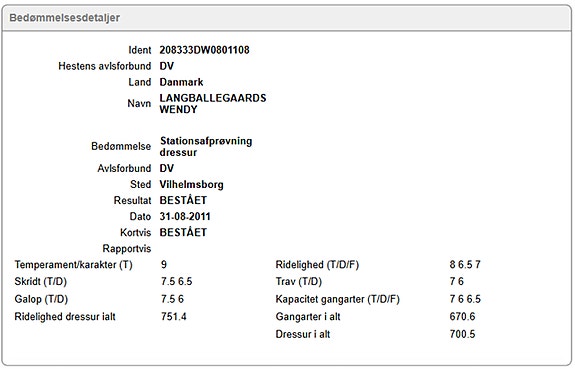
Task: Click the Avlsforbund label
Action: coord(124,168)
